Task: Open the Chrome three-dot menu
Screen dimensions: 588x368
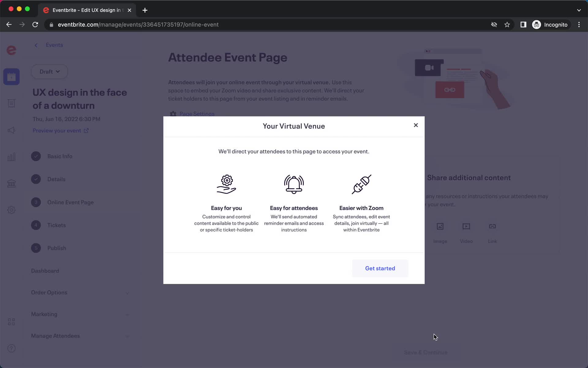Action: click(x=579, y=25)
